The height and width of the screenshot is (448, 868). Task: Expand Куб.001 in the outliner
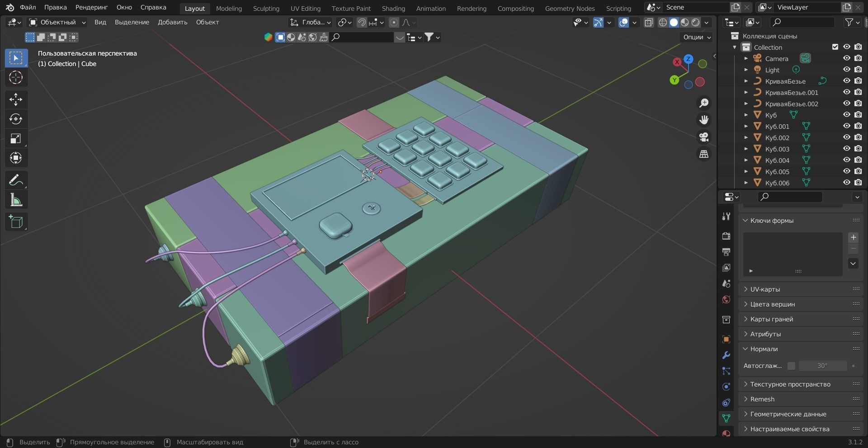(x=746, y=127)
